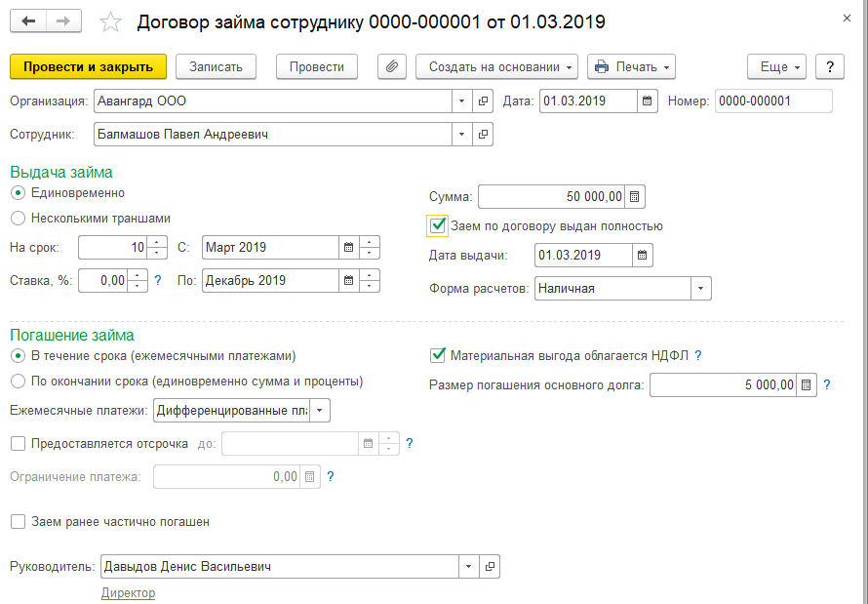
Task: Expand the Руководитель dropdown list
Action: click(469, 566)
